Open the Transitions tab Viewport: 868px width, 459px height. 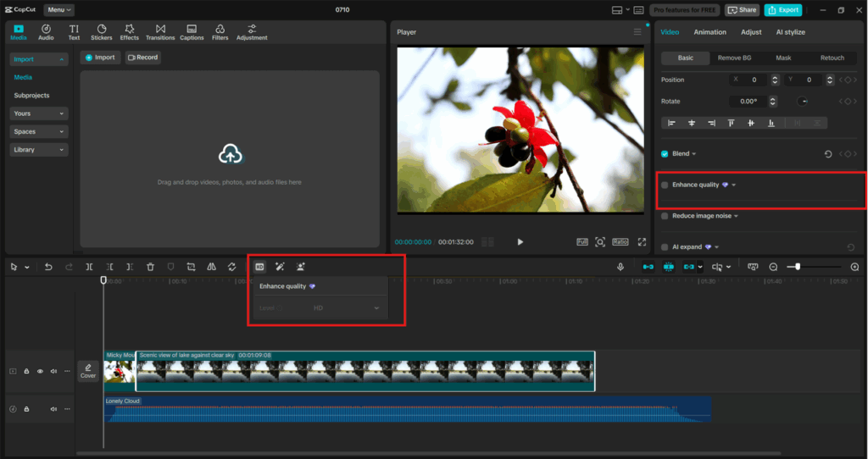point(160,32)
